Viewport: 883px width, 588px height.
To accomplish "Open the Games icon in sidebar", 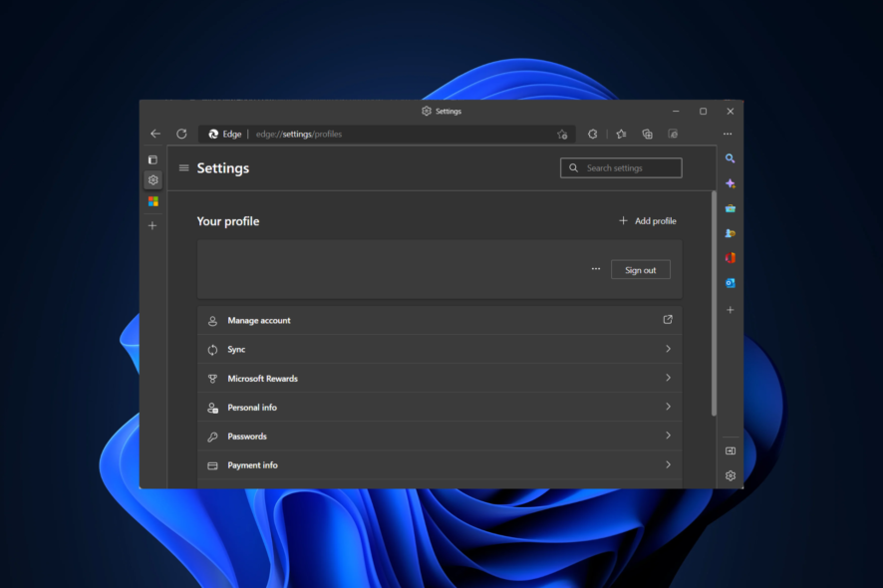I will pyautogui.click(x=731, y=233).
